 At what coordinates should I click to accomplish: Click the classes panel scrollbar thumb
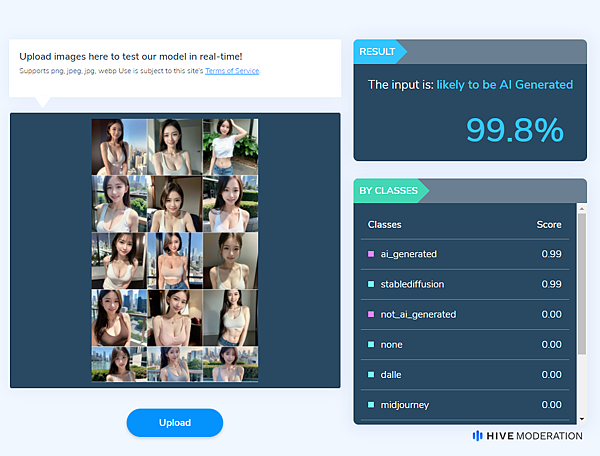582,283
